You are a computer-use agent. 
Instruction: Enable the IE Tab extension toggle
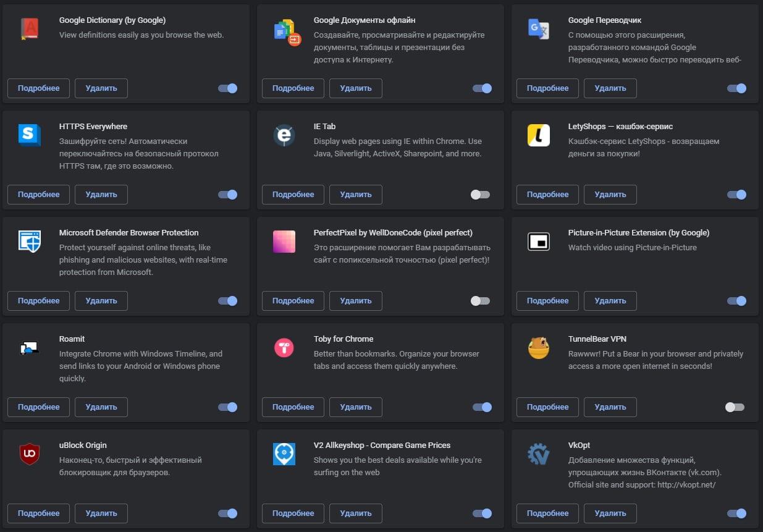point(480,195)
